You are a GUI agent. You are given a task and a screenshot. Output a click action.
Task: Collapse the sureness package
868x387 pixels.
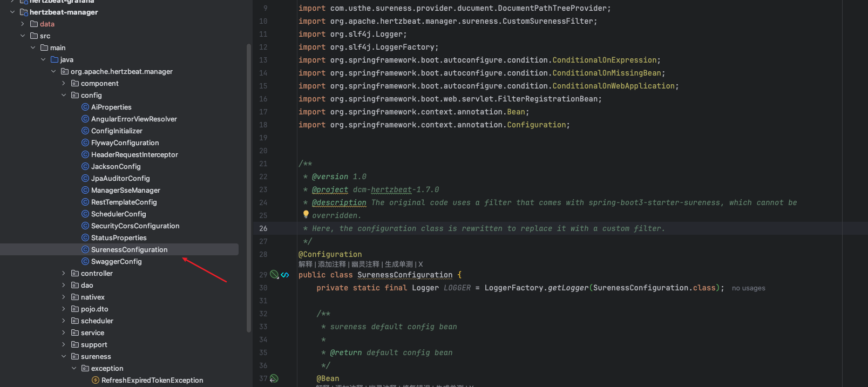coord(64,356)
